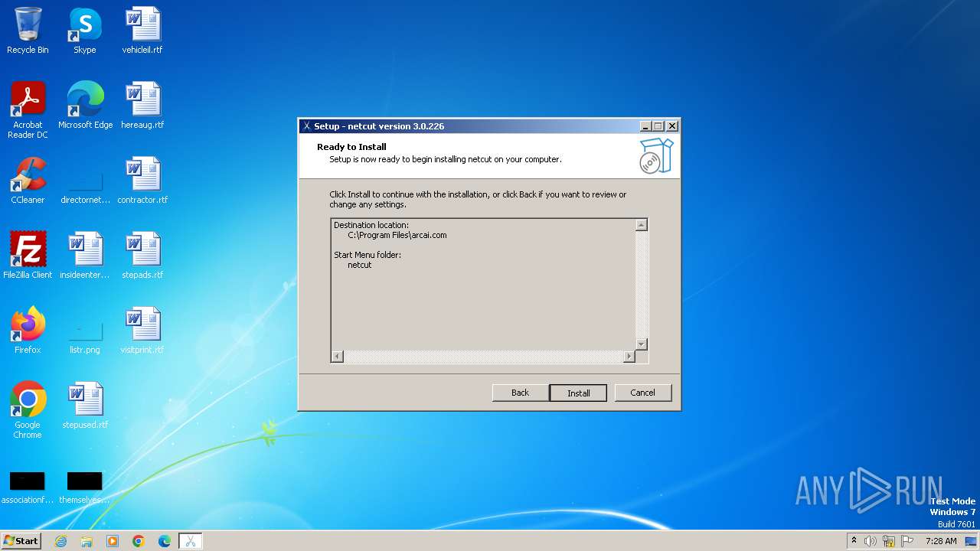980x551 pixels.
Task: Click netcut setup title bar icon
Action: coord(306,126)
